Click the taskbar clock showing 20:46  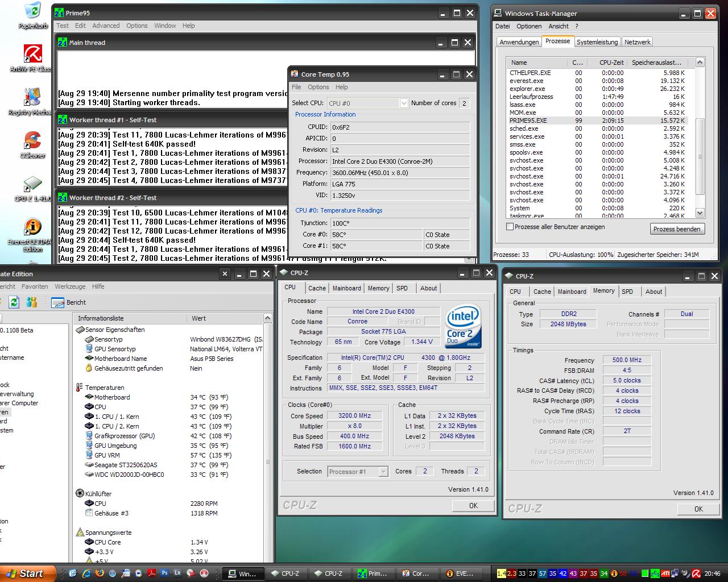(713, 573)
